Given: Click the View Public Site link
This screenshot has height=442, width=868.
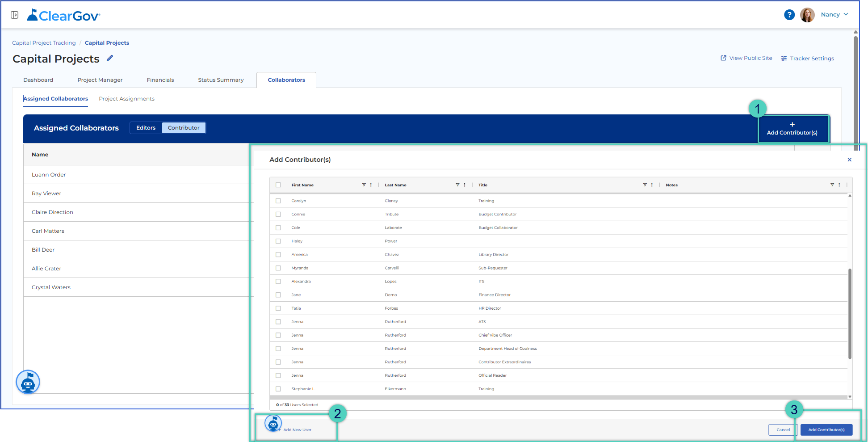Looking at the screenshot, I should (746, 58).
